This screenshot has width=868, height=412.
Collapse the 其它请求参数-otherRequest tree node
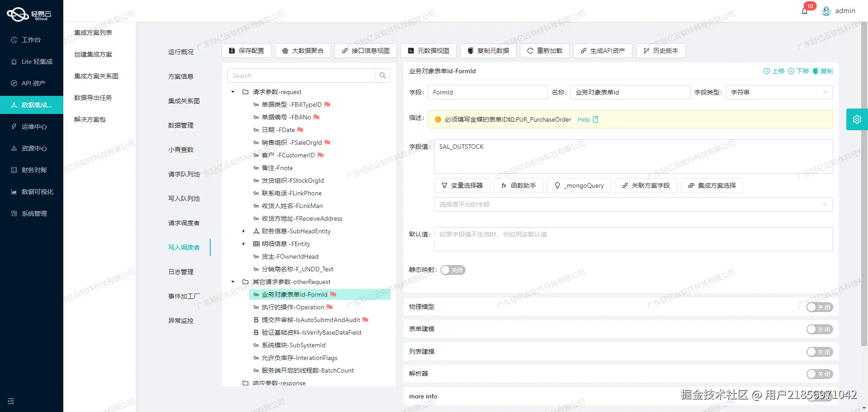233,282
